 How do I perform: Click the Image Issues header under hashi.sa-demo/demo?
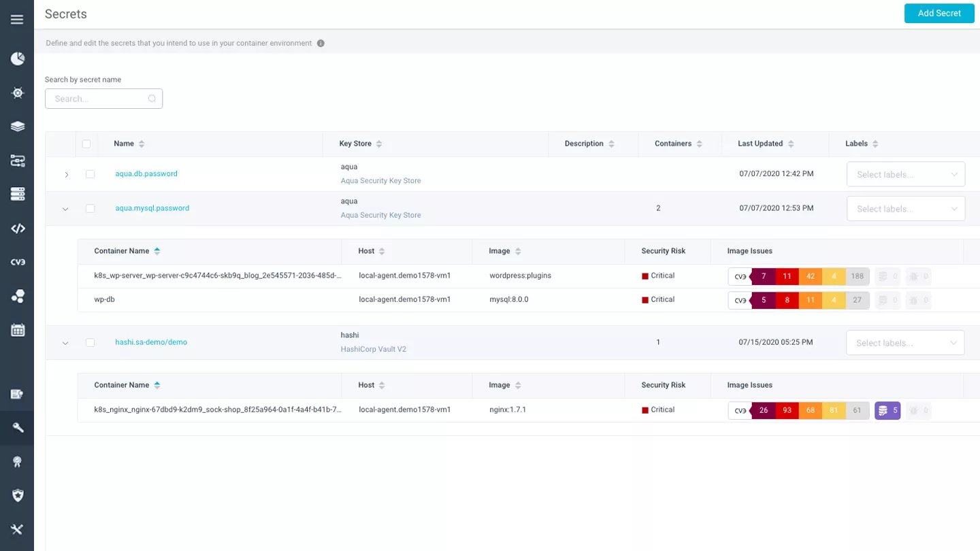coord(750,386)
